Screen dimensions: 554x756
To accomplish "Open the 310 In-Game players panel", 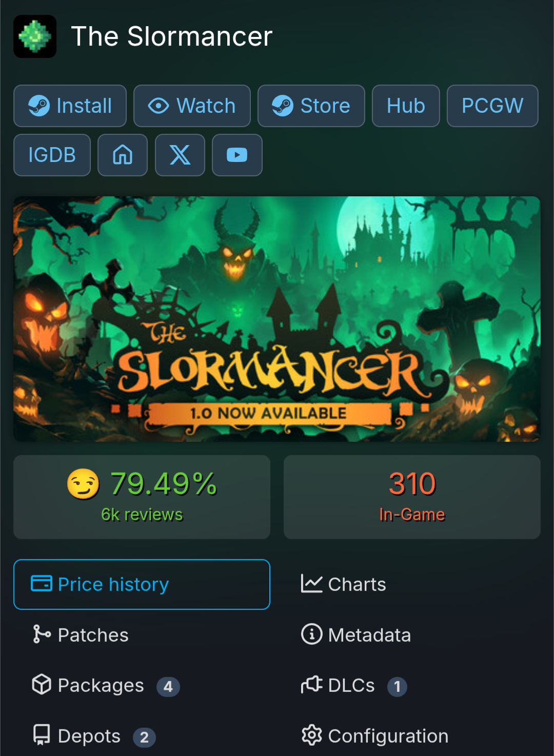I will click(x=412, y=497).
